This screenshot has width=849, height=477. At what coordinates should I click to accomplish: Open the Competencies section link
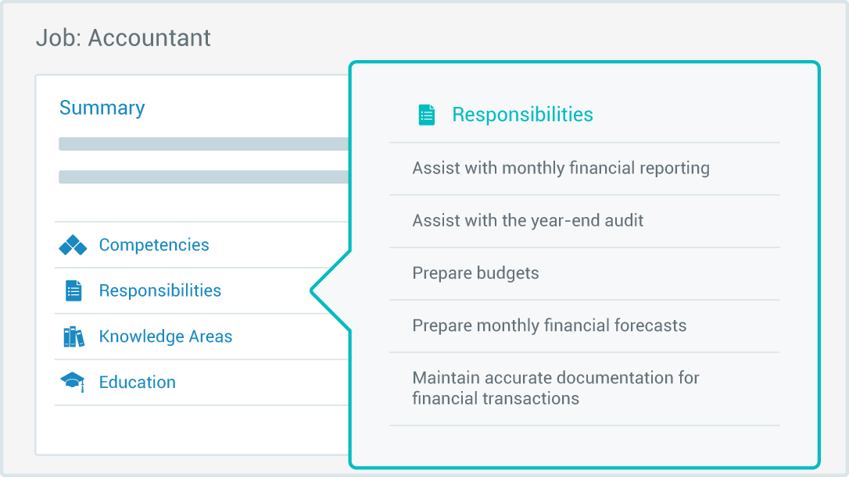tap(154, 245)
